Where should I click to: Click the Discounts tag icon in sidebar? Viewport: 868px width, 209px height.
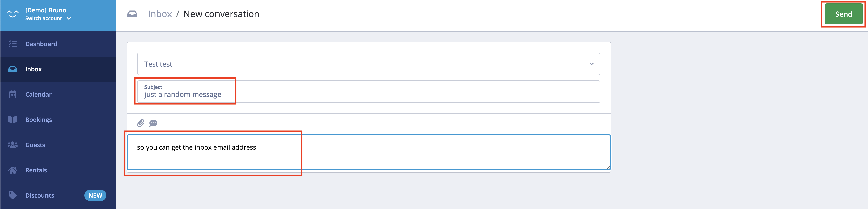coord(12,196)
